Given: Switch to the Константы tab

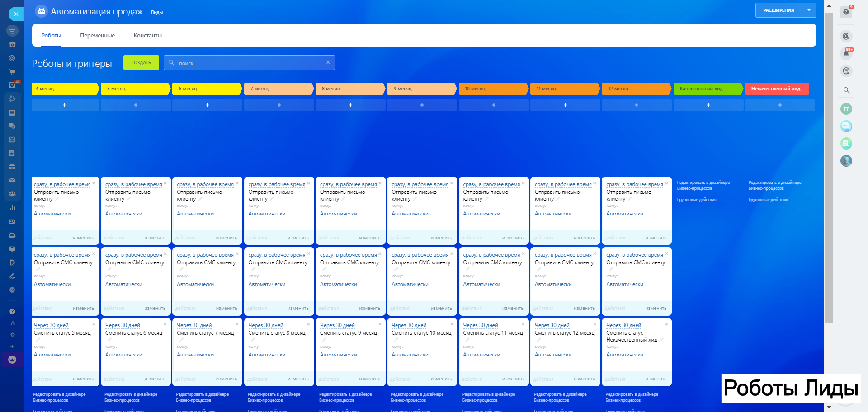Looking at the screenshot, I should (147, 36).
